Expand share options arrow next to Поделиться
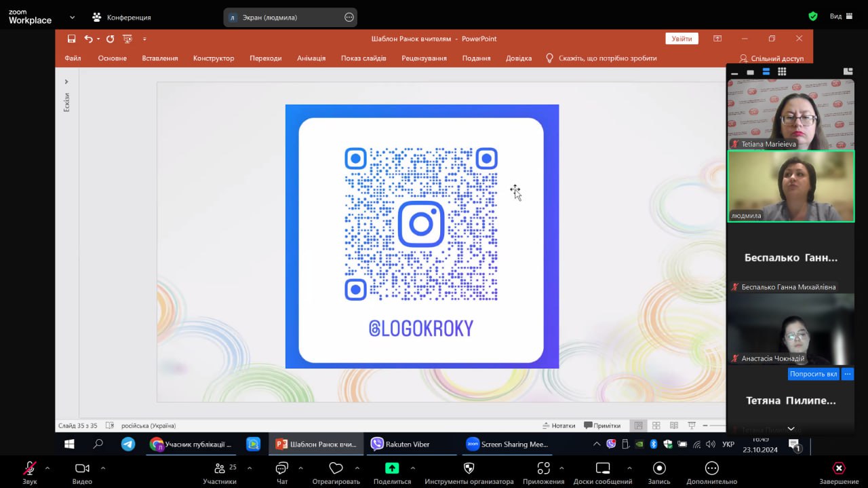 (412, 468)
